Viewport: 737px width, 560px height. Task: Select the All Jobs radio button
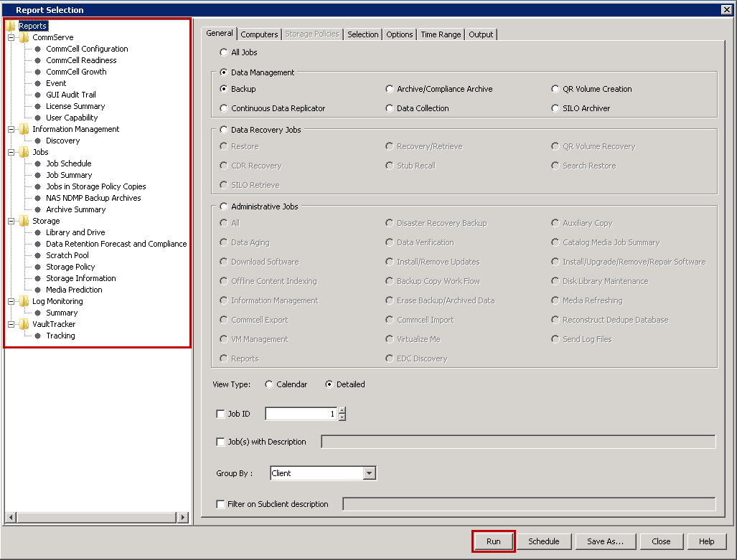tap(224, 52)
